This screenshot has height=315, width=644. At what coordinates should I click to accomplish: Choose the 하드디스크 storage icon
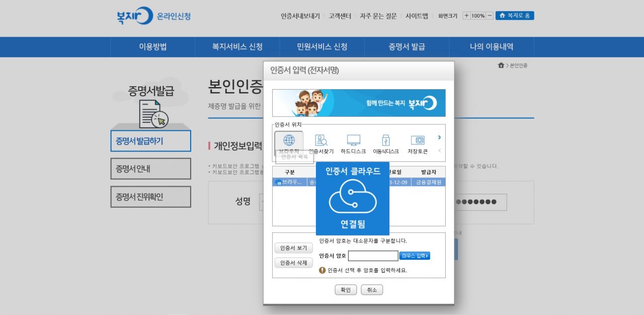pos(353,143)
